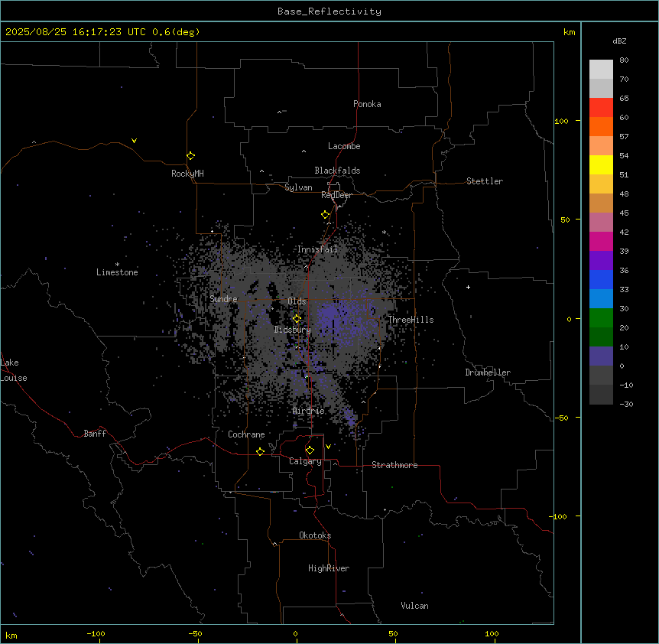The width and height of the screenshot is (659, 644).
Task: Click the dBZ legend heading
Action: (619, 41)
